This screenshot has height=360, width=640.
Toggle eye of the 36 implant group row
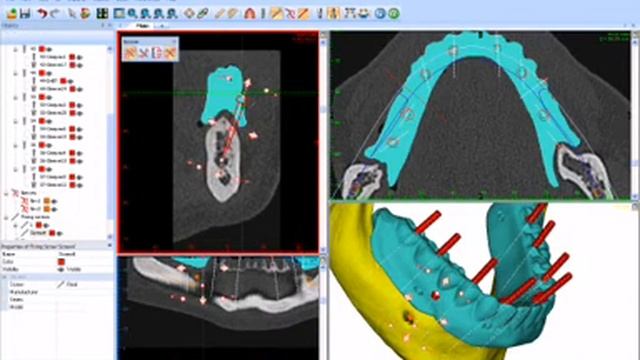pyautogui.click(x=49, y=145)
